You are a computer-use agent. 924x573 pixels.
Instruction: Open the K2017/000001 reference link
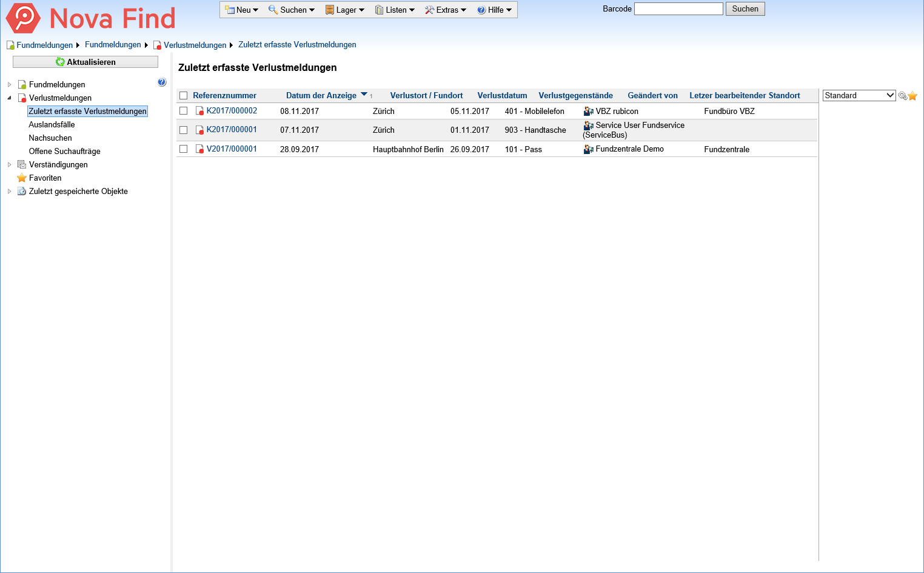coord(232,130)
